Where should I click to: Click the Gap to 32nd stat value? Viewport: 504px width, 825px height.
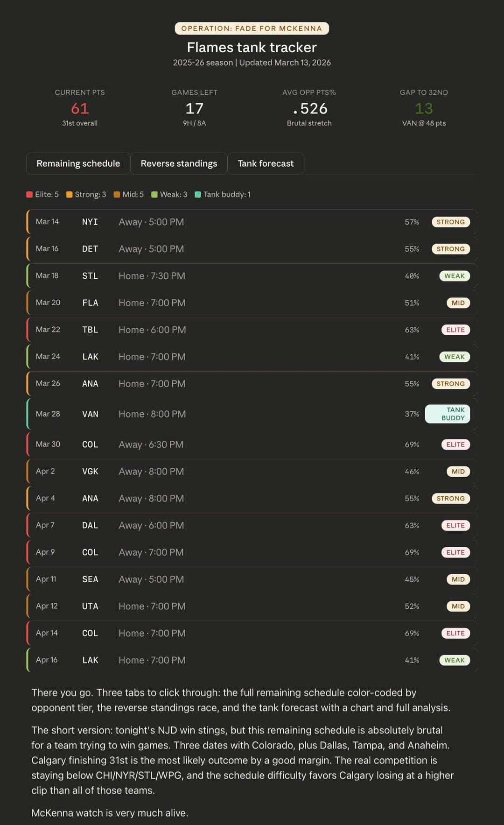424,109
